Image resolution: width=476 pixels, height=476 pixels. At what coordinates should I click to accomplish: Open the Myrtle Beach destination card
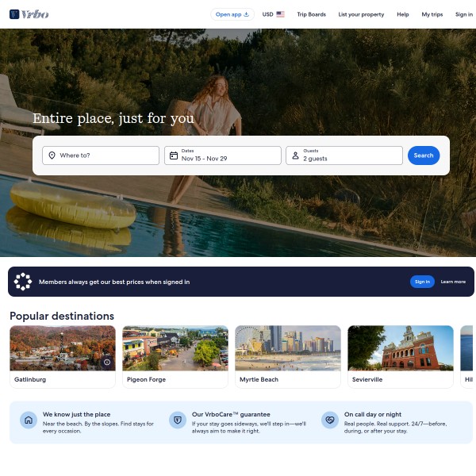[x=288, y=357]
